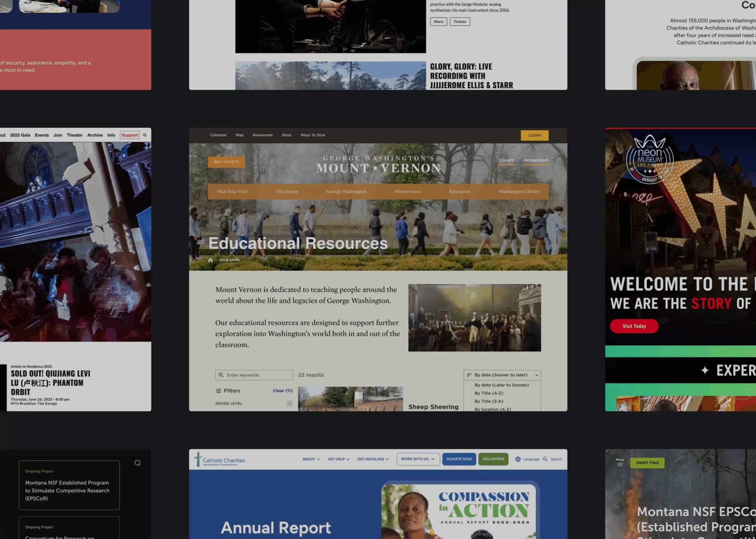
Task: Expand the GET HELP dropdown
Action: coord(338,459)
